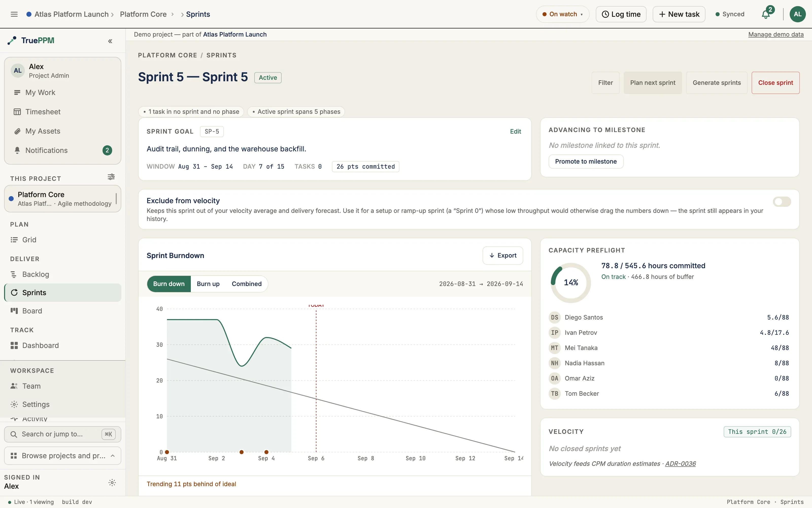Open Manage demo data link

tap(776, 34)
